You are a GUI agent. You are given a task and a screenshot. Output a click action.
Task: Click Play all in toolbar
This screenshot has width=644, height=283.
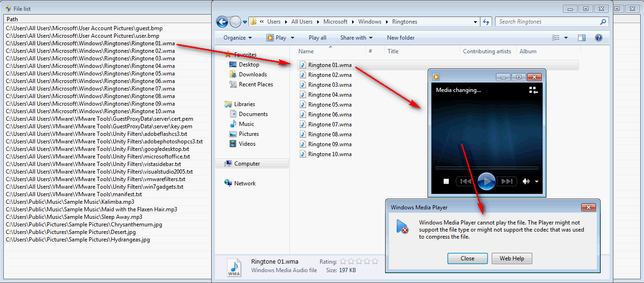[317, 38]
